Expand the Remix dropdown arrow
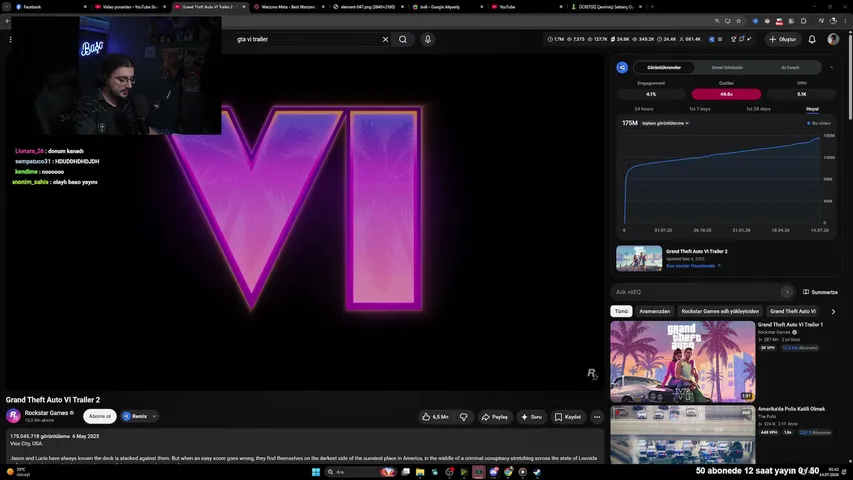The image size is (853, 480). pyautogui.click(x=154, y=416)
